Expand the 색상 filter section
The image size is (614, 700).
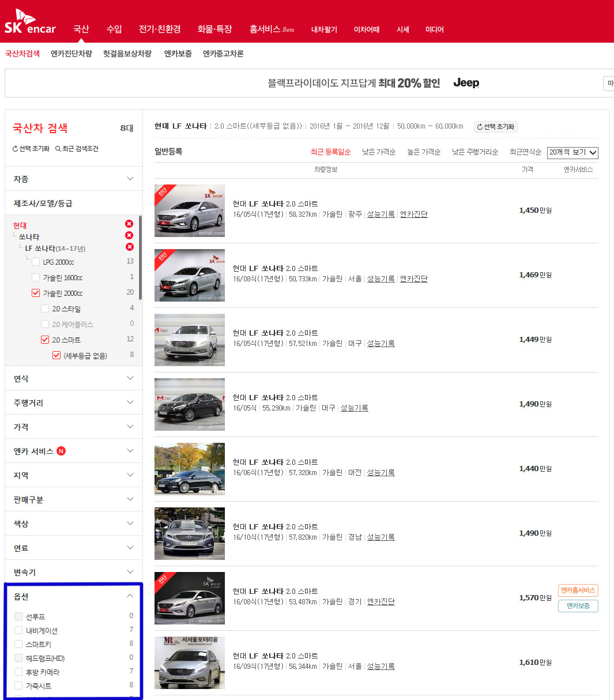74,524
